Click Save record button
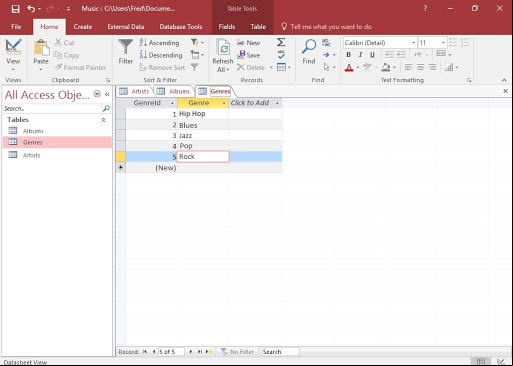This screenshot has height=366, width=513. click(248, 55)
